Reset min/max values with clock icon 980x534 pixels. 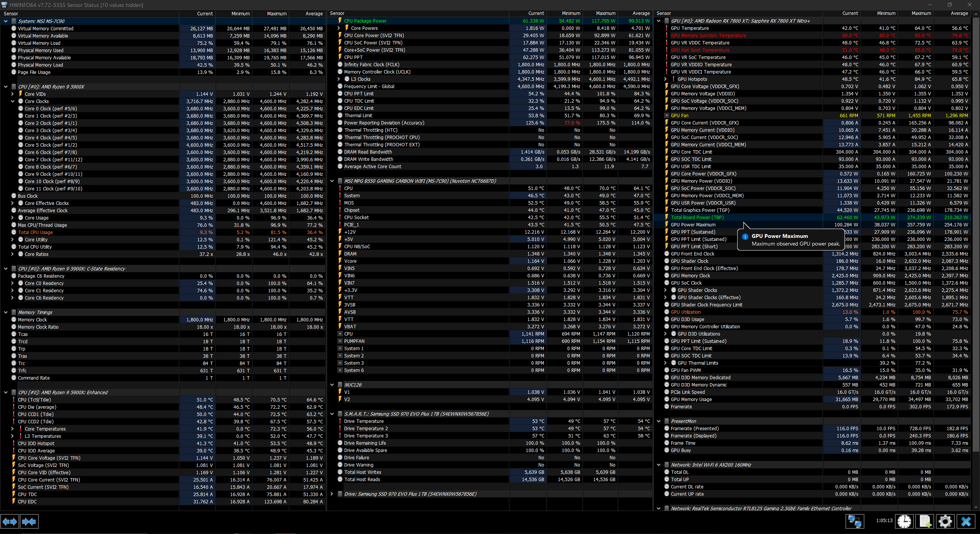[905, 521]
